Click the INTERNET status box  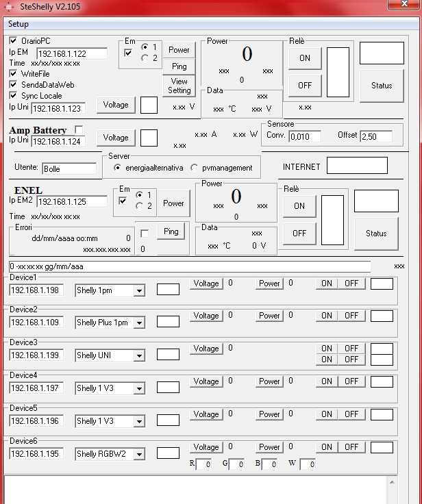(x=357, y=165)
